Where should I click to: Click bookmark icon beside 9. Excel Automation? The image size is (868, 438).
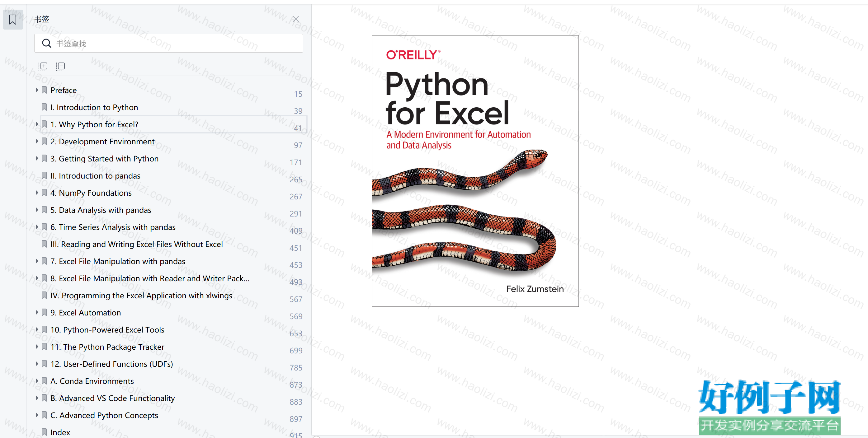44,312
